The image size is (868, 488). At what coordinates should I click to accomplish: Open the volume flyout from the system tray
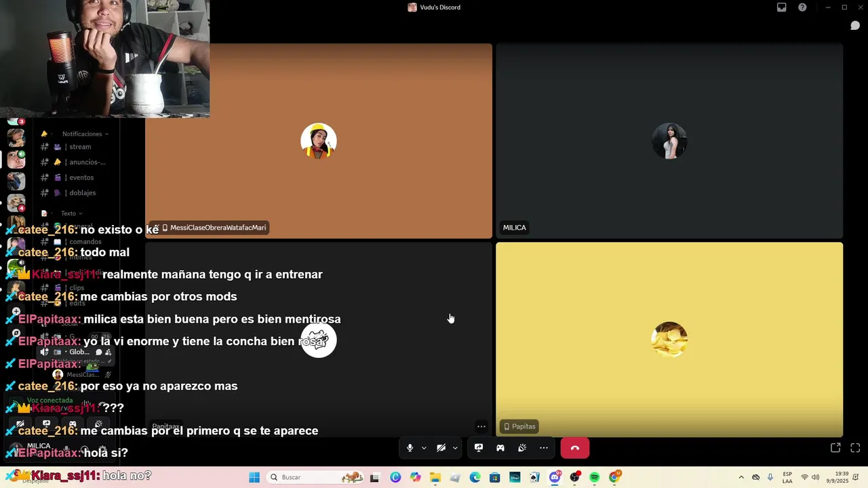pos(815,477)
